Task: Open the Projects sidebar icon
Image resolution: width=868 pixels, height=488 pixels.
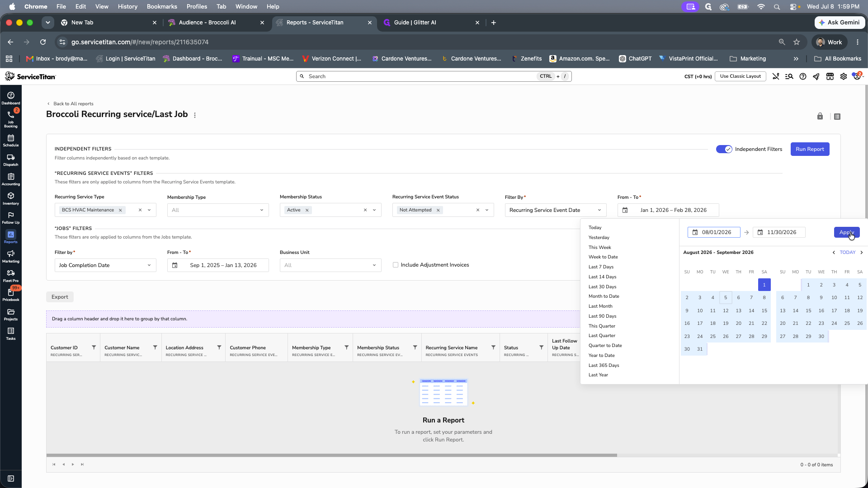Action: pos(11,314)
